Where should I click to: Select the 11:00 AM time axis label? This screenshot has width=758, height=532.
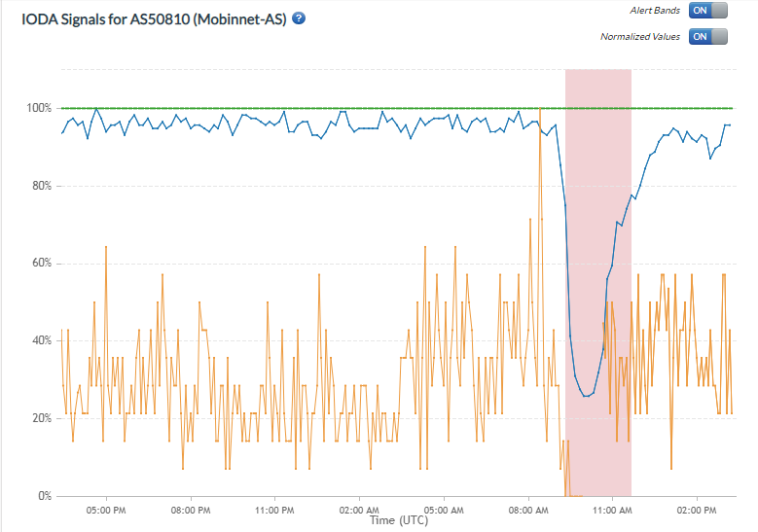[612, 509]
